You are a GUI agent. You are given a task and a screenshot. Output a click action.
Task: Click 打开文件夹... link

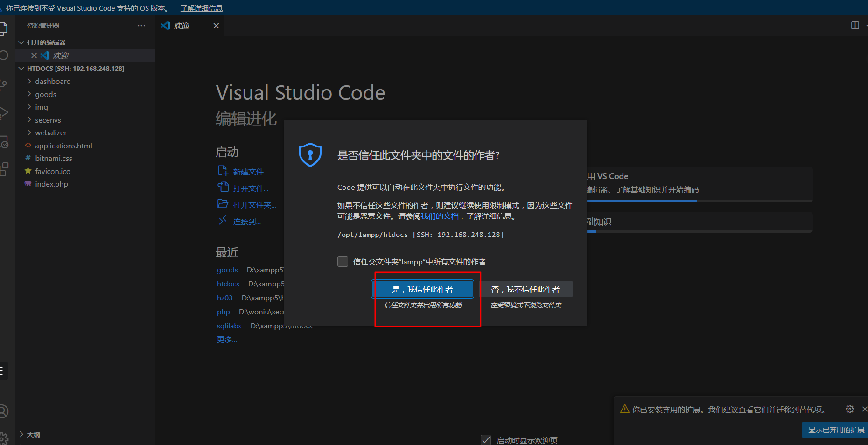click(254, 205)
